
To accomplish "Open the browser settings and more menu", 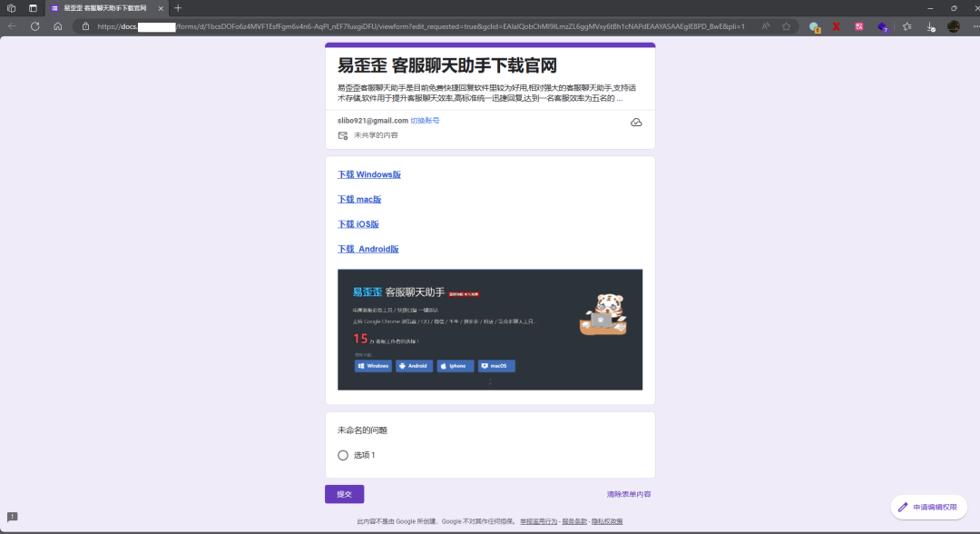I will point(975,26).
